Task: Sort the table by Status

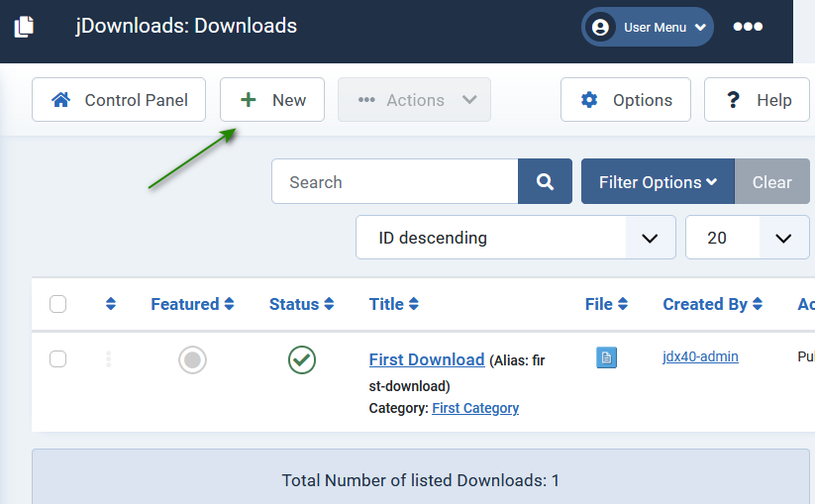Action: [x=301, y=304]
